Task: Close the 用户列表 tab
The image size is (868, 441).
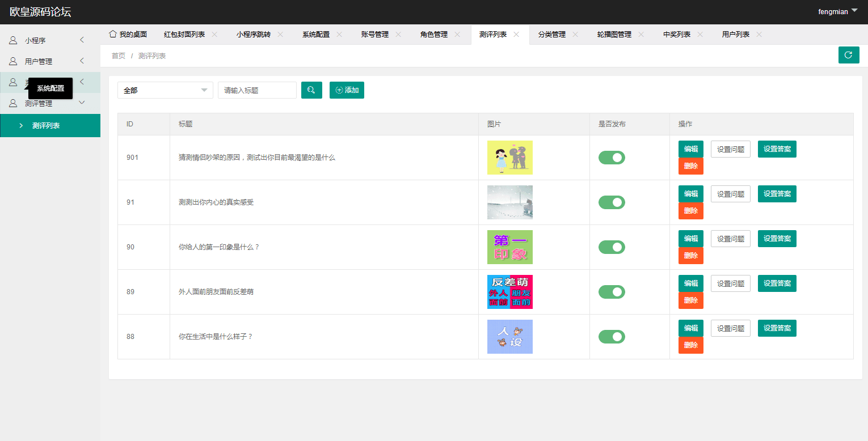Action: pyautogui.click(x=759, y=35)
